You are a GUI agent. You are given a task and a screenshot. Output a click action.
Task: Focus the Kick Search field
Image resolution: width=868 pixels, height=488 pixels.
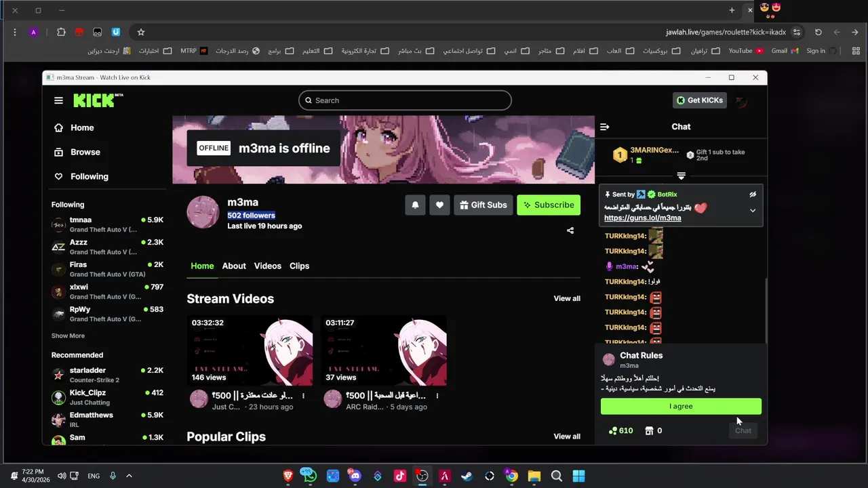pos(405,100)
